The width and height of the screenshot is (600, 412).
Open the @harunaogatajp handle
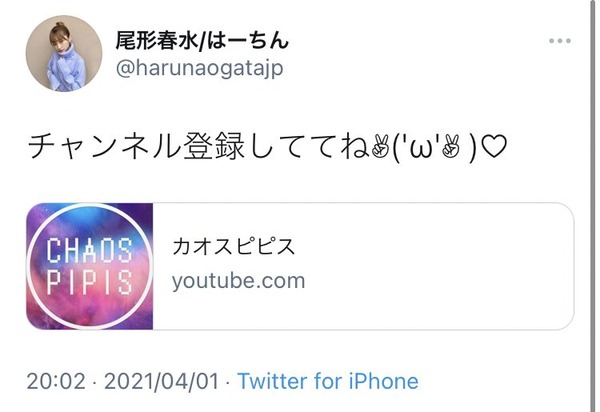200,68
